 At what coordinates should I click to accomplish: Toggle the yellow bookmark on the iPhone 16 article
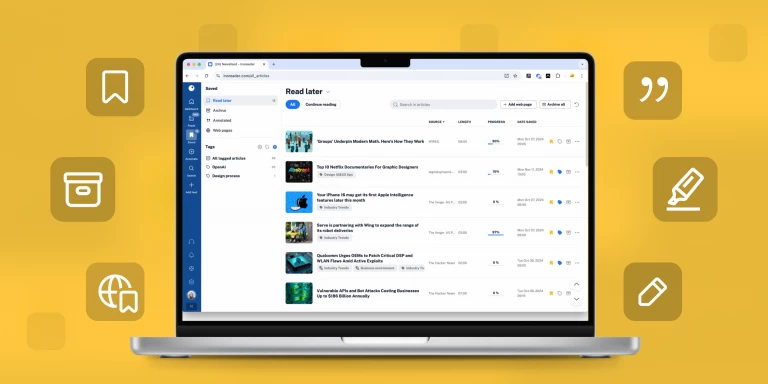click(551, 202)
